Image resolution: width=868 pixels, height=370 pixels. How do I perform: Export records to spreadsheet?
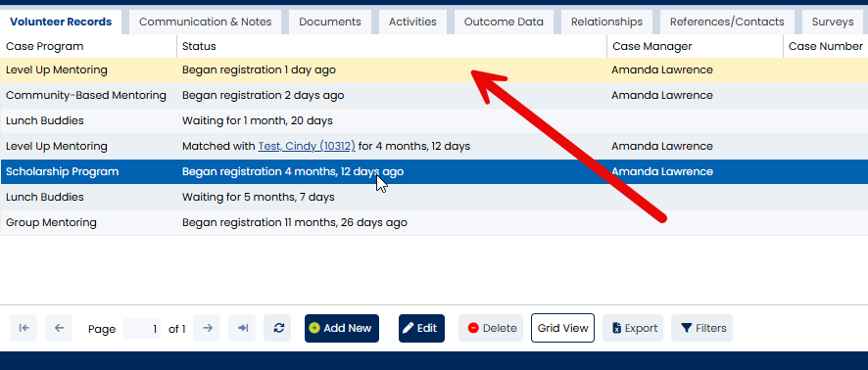tap(633, 328)
